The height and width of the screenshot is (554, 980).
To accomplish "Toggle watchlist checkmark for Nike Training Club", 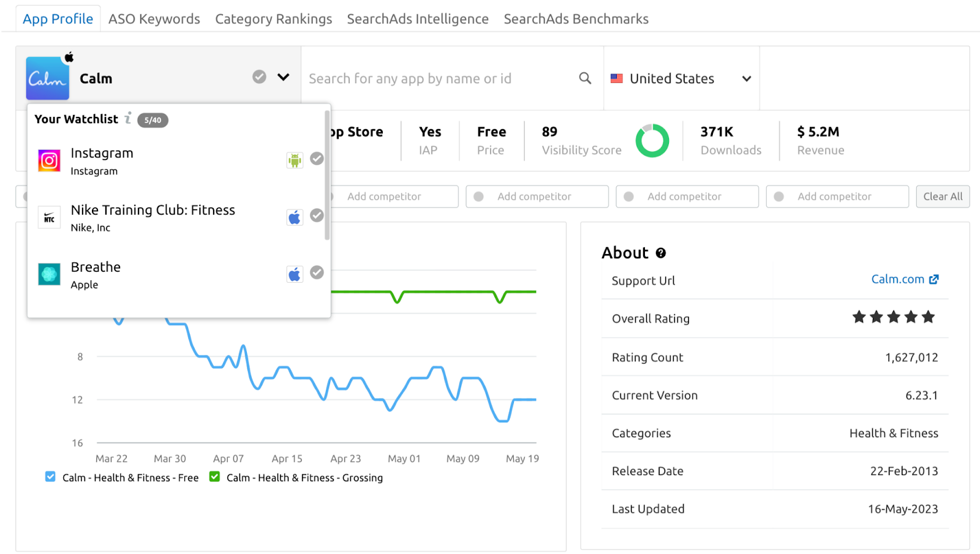I will coord(317,215).
